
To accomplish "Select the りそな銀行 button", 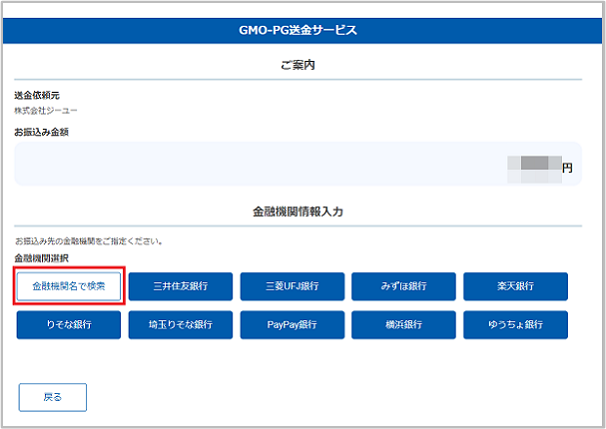I will 69,325.
